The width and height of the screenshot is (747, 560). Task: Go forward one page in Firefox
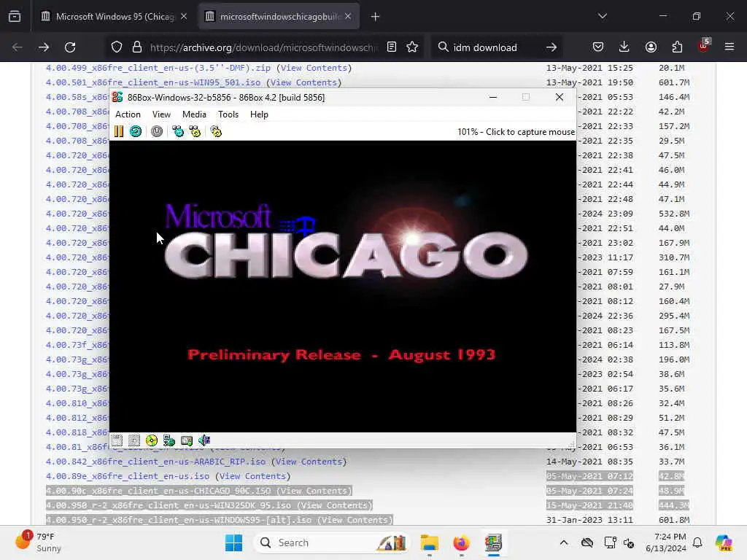click(x=44, y=47)
